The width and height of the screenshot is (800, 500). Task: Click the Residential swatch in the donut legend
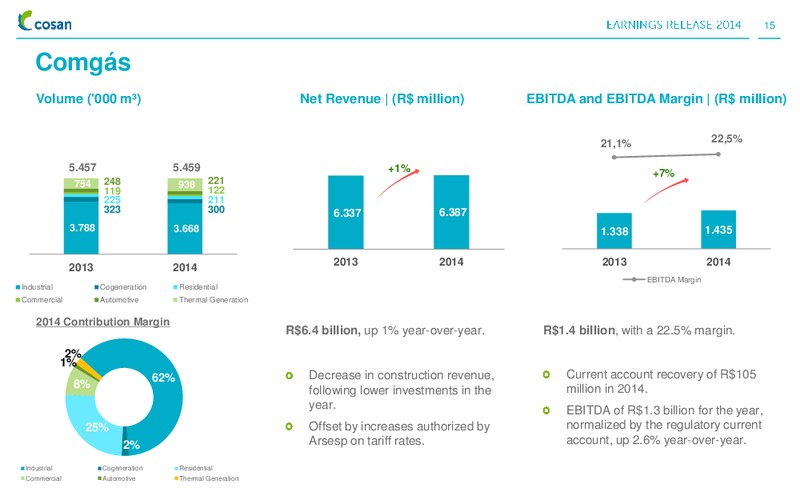(x=176, y=468)
